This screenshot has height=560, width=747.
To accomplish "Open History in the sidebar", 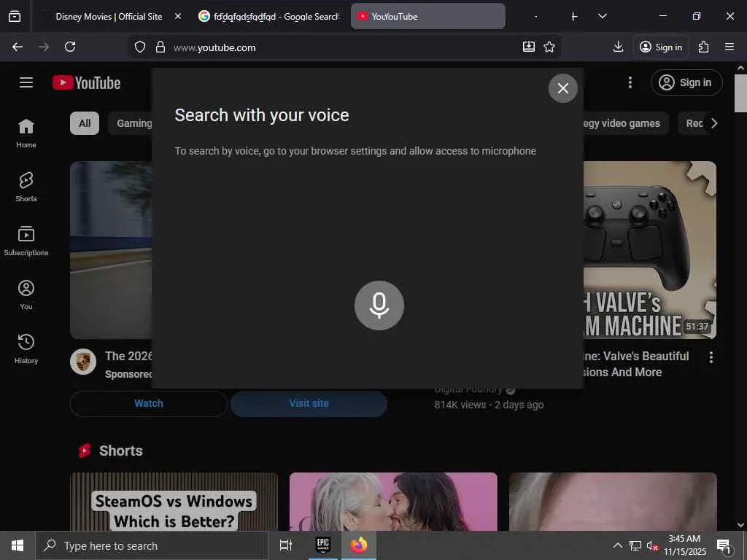I will (x=26, y=349).
